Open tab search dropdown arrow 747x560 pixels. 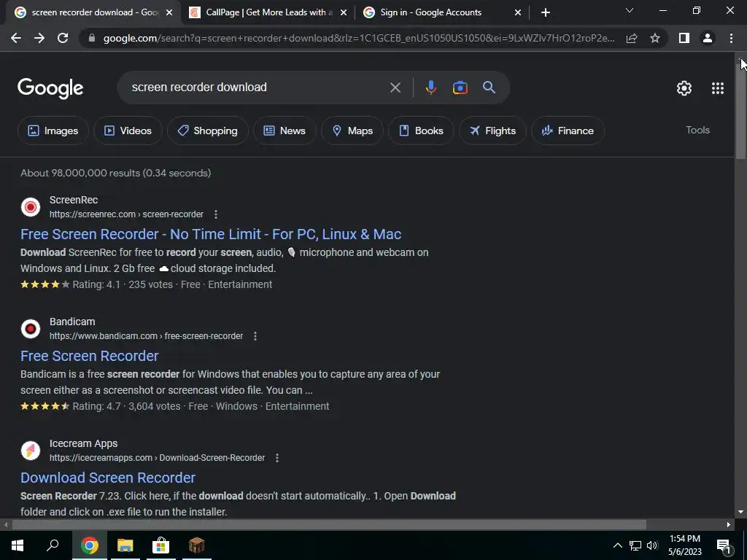[630, 10]
